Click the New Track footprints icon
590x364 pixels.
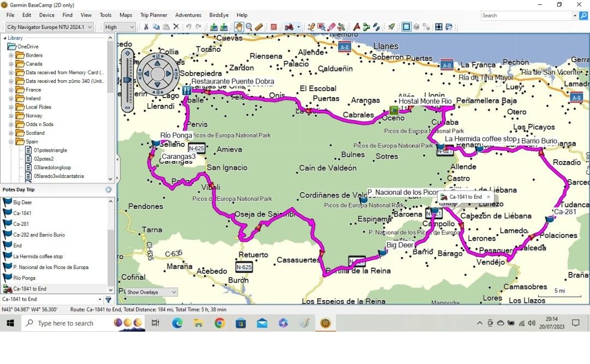(x=376, y=27)
